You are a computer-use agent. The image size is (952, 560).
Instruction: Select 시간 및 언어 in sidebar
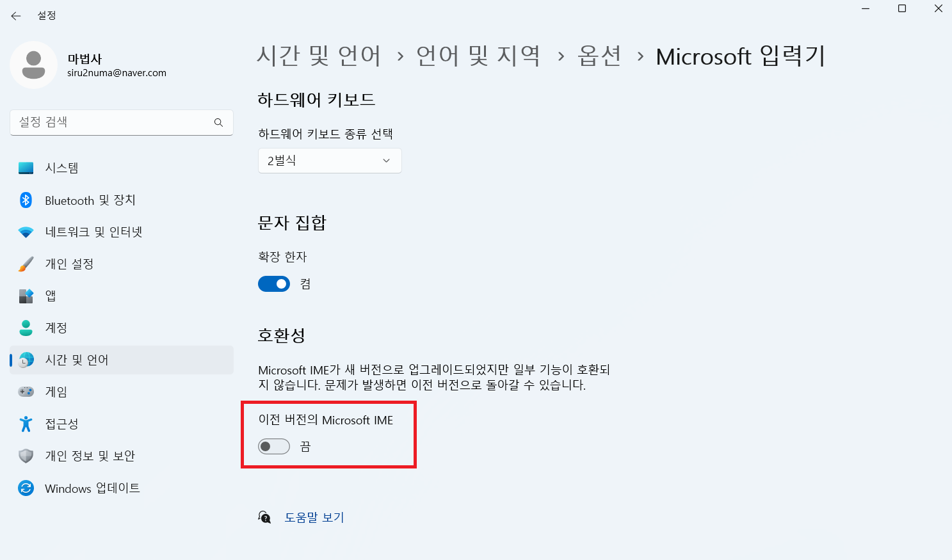coord(122,360)
